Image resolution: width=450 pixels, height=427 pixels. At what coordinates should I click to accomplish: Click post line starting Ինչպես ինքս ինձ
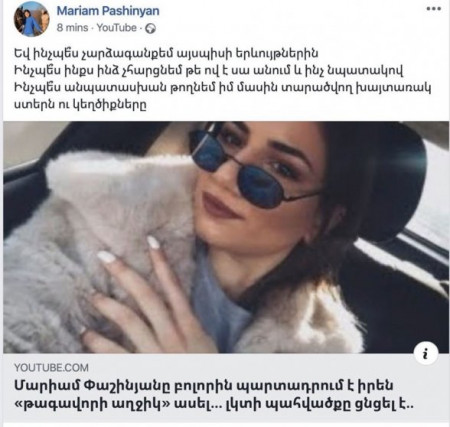(x=209, y=71)
